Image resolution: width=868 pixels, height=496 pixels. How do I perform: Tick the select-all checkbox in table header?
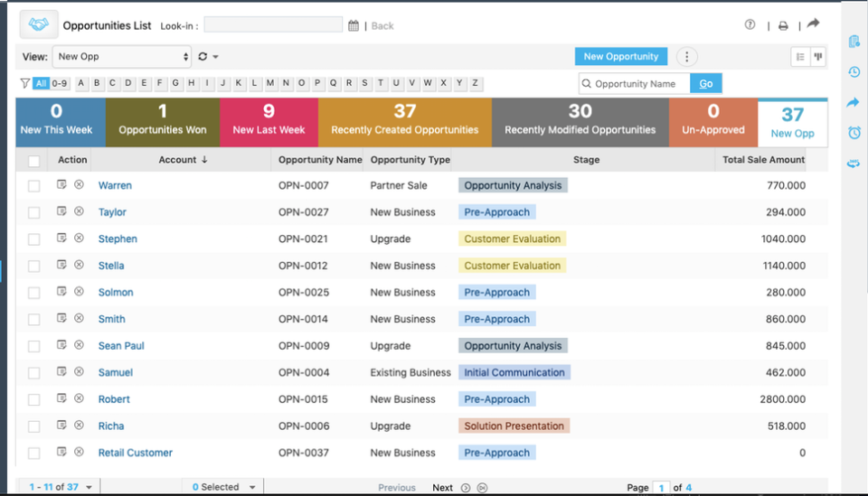(33, 161)
